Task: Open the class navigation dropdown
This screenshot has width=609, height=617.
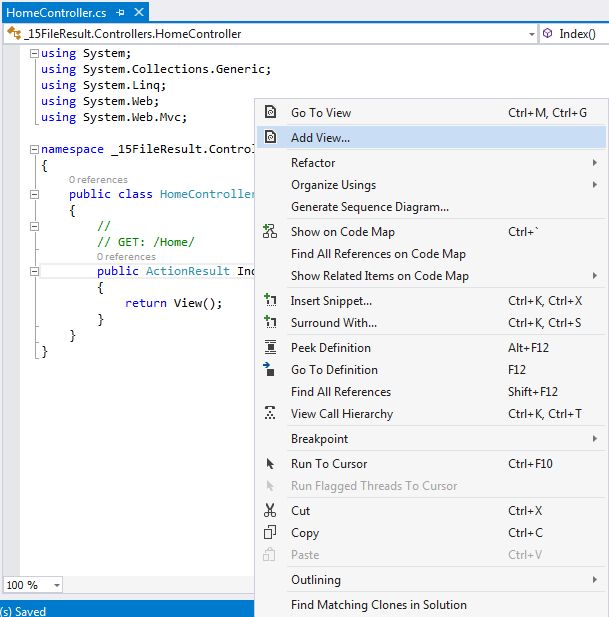Action: tap(531, 33)
